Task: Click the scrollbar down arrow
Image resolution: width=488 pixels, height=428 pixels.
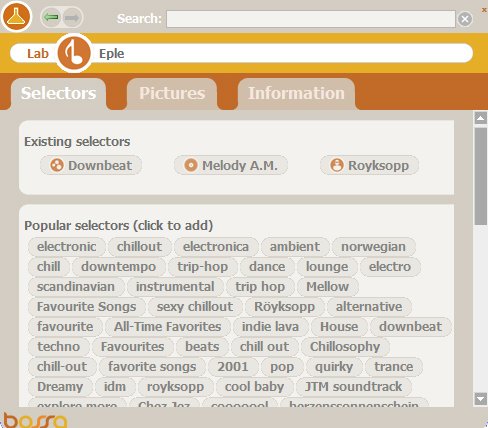Action: 481,399
